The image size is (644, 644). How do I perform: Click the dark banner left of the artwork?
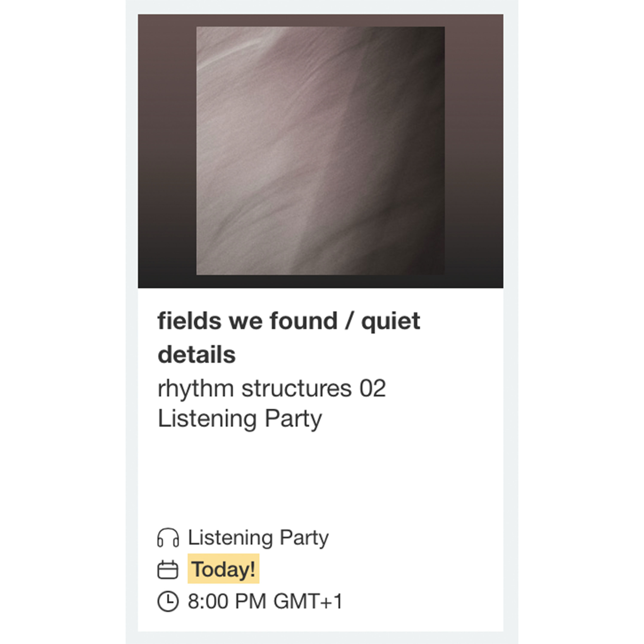tap(167, 151)
